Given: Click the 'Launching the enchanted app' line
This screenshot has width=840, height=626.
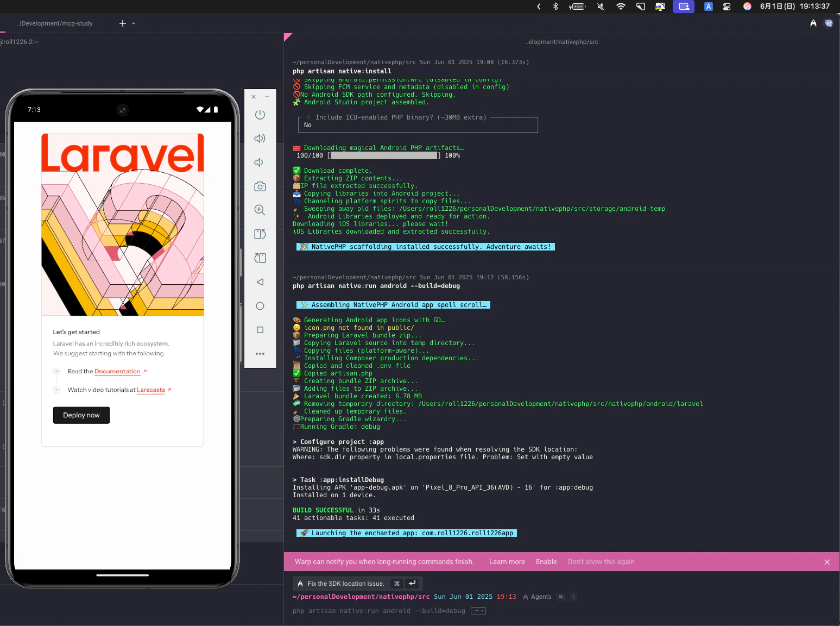Looking at the screenshot, I should click(x=407, y=533).
